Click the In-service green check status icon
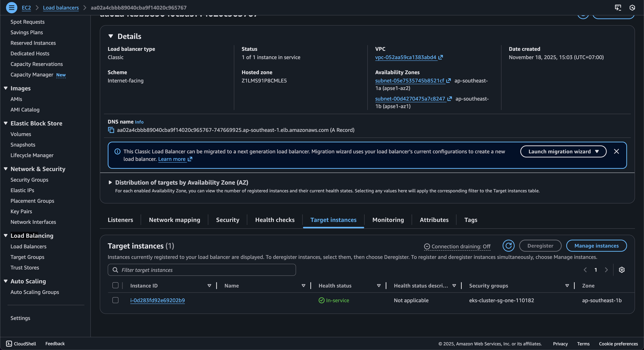 [322, 300]
